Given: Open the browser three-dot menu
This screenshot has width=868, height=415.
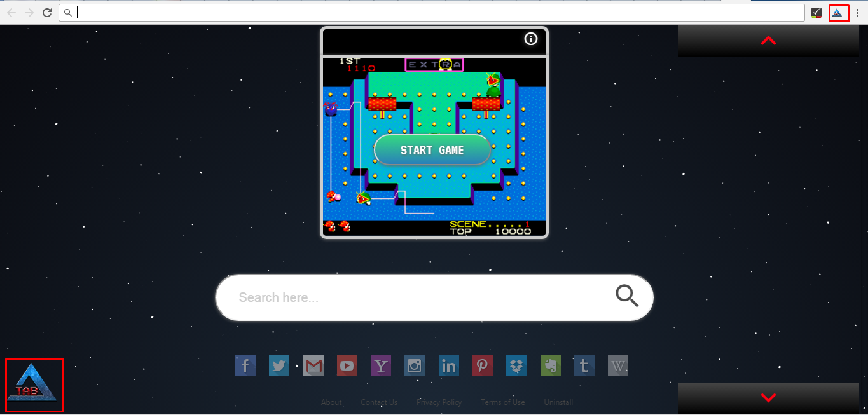Looking at the screenshot, I should tap(857, 13).
